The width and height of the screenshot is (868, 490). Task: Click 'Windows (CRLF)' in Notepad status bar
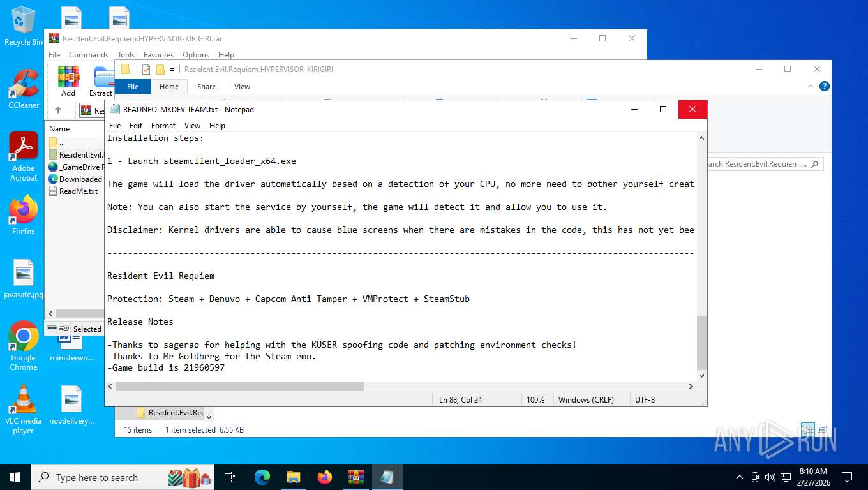click(x=586, y=400)
